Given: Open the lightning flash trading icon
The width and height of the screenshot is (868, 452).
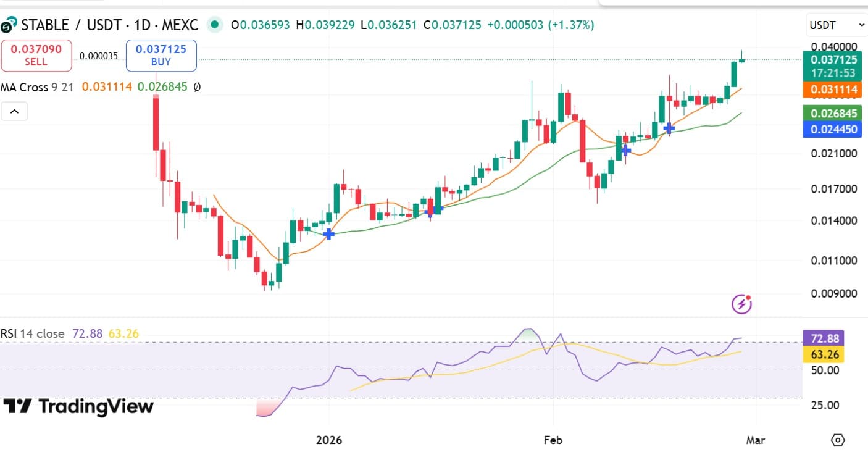Looking at the screenshot, I should (742, 303).
